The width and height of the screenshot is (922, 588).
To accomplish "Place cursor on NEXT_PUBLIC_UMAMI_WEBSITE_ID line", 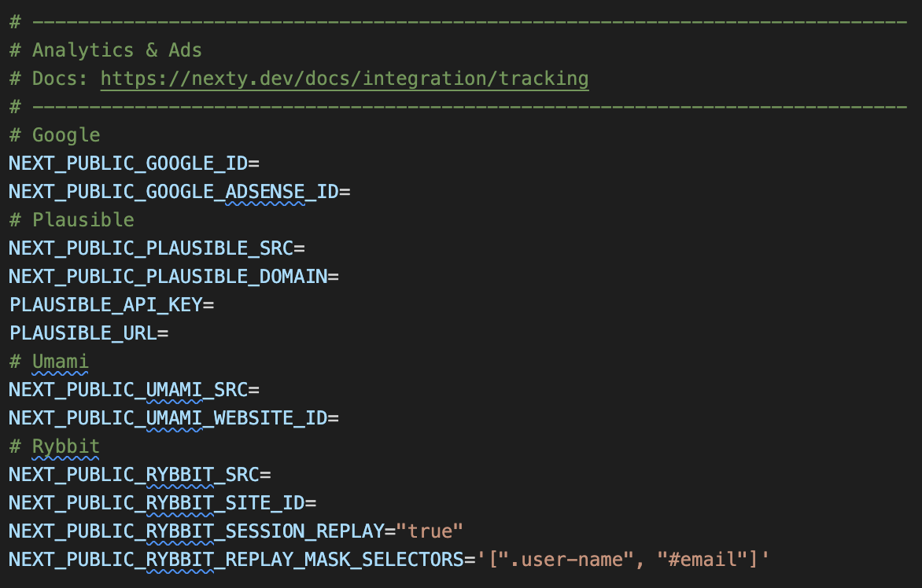I will (168, 418).
